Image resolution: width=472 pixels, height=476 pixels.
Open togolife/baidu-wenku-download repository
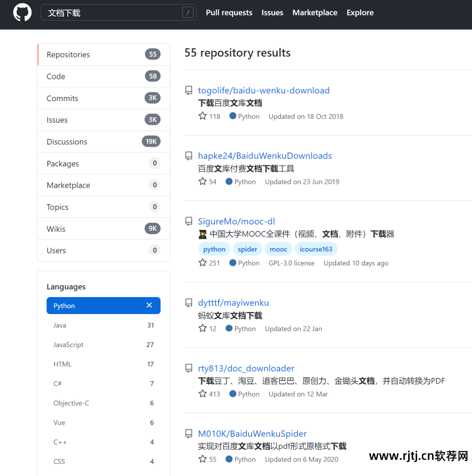264,90
